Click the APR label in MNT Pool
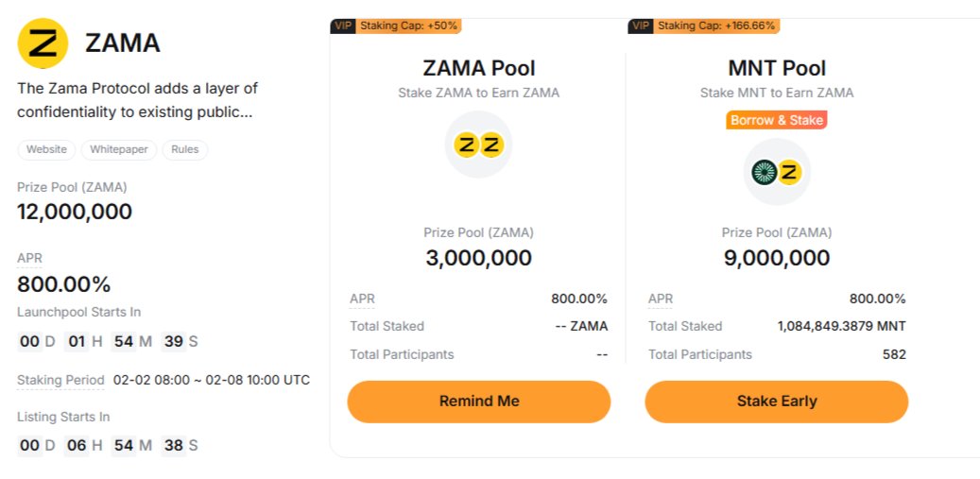 [x=660, y=299]
